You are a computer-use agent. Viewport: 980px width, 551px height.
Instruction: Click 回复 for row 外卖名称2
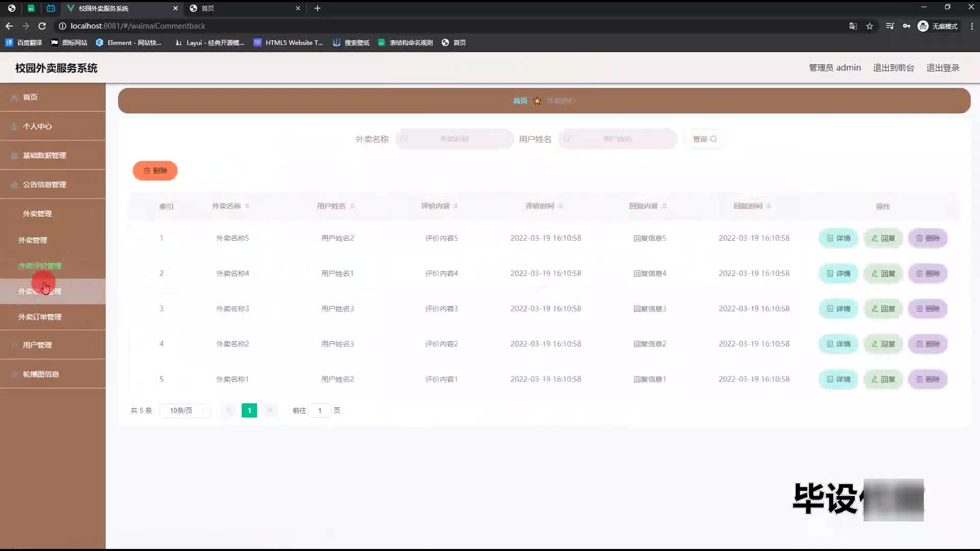[x=884, y=344]
